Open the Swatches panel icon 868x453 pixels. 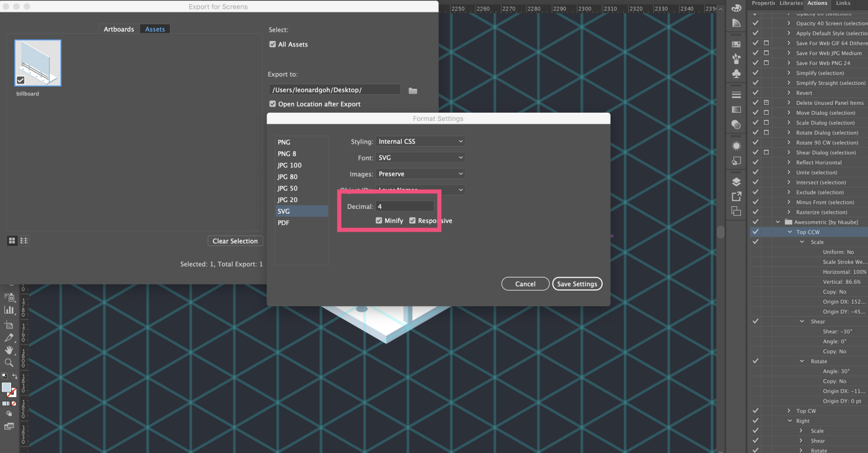click(736, 45)
